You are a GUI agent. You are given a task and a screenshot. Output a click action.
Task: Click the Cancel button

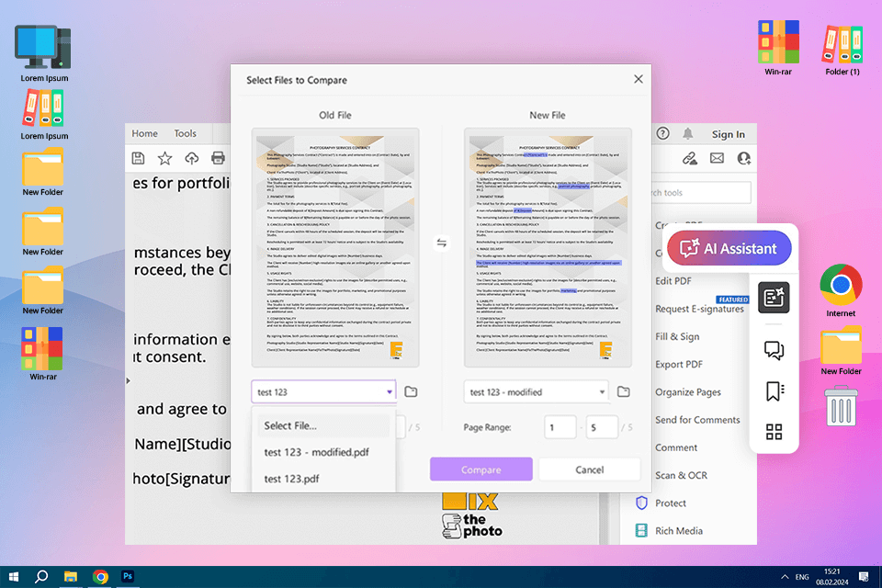[x=589, y=469]
